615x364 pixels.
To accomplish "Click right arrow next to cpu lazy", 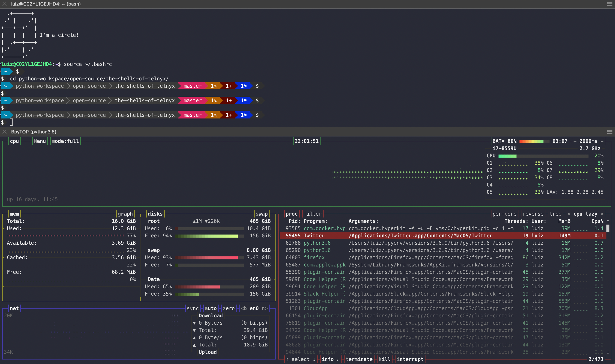I will click(x=602, y=214).
